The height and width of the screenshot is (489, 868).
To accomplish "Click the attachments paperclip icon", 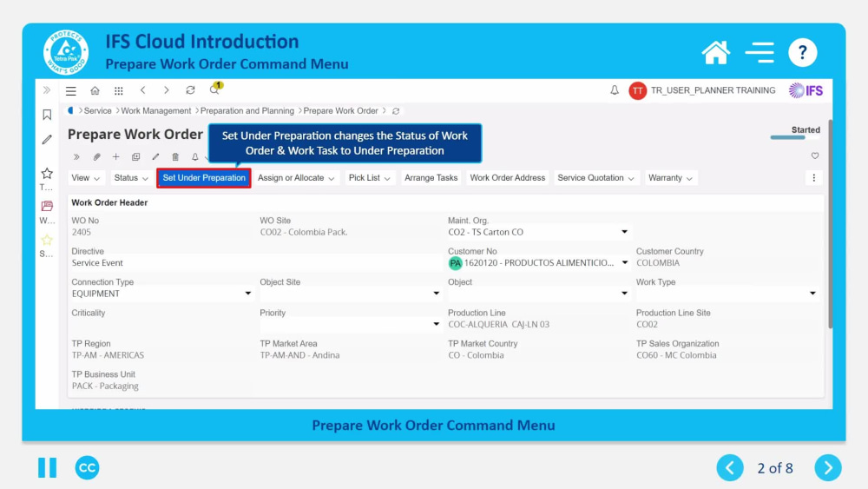I will coord(96,156).
